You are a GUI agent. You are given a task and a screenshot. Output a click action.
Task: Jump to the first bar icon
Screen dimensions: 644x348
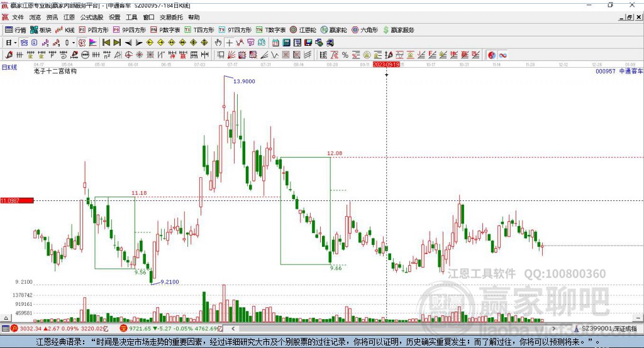(x=106, y=43)
